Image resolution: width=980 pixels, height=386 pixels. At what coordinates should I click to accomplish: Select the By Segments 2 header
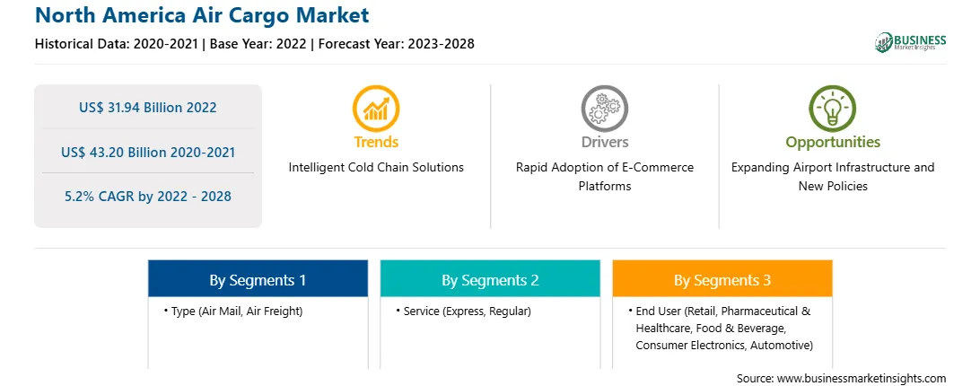point(490,278)
